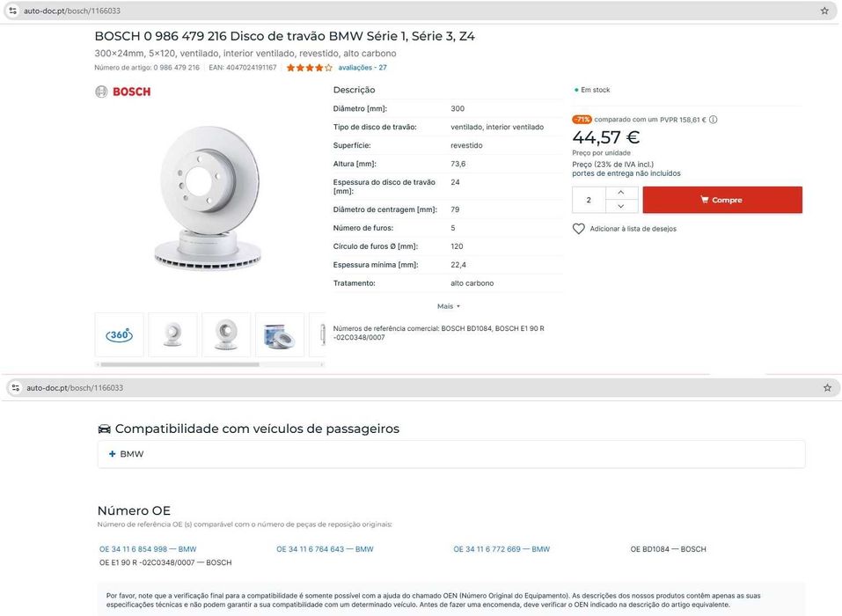Screen dimensions: 842x616
Task: Click the portes de entrega não incluídos link
Action: point(626,173)
